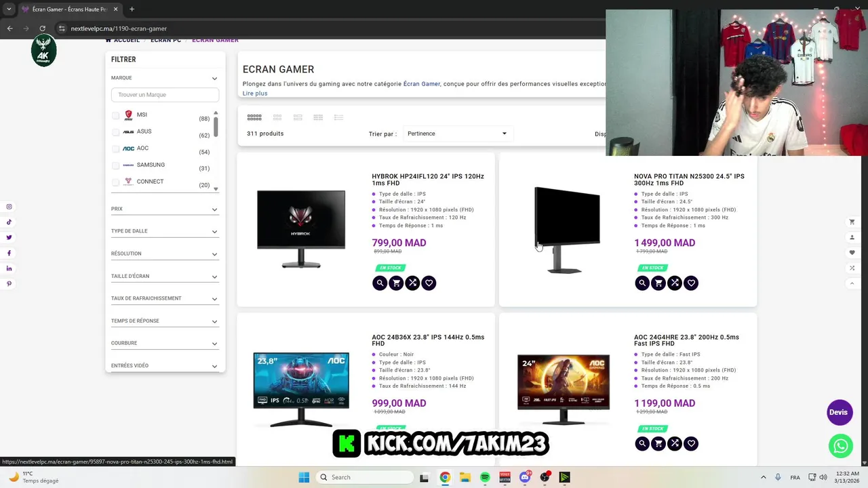Select the third layout view icon
This screenshot has height=488, width=868.
pos(298,117)
